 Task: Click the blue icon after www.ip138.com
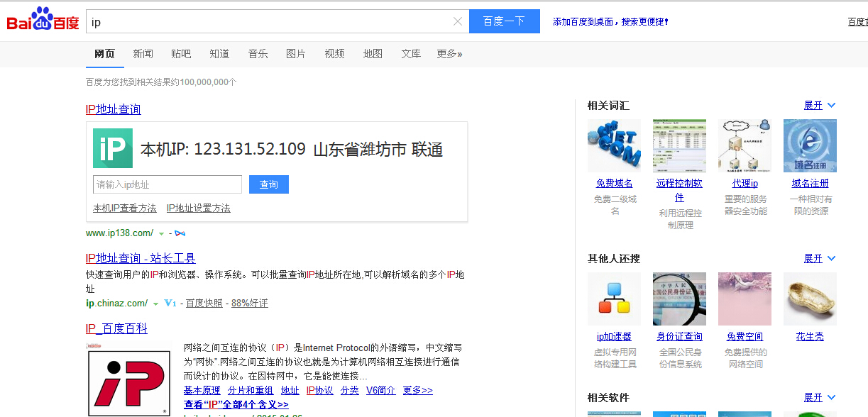(180, 233)
